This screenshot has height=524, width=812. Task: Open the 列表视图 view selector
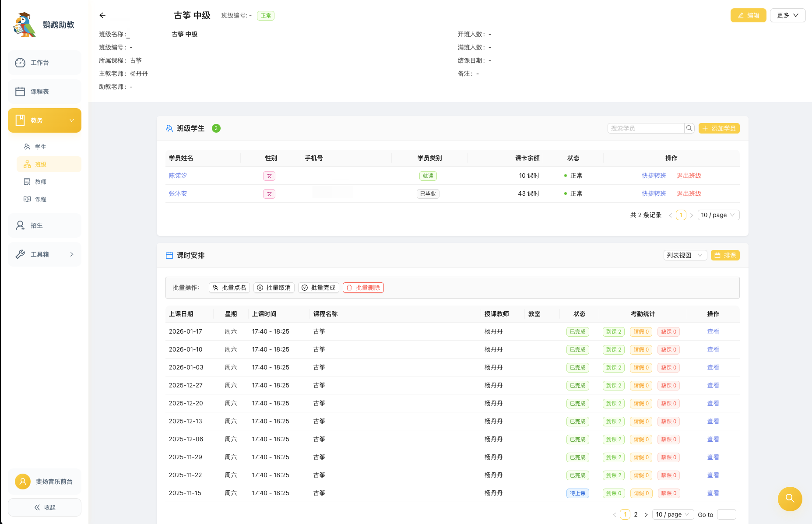click(685, 255)
